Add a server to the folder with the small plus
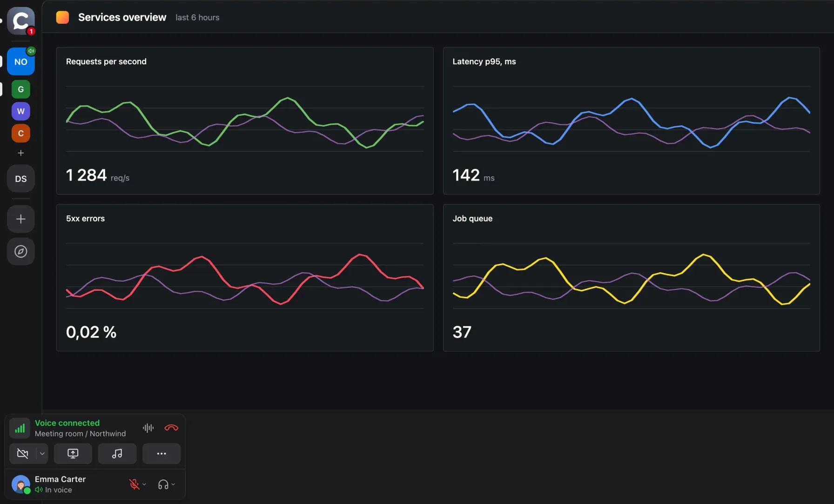 pos(21,153)
